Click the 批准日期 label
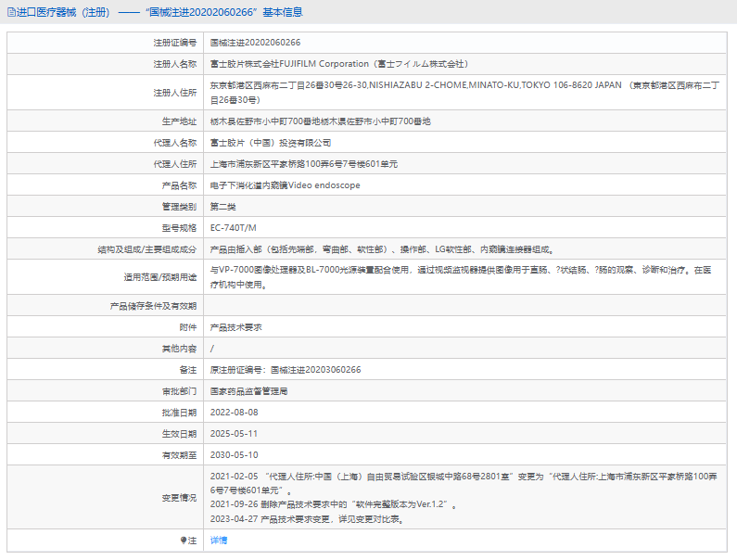Screen dimensions: 737x560 click(179, 413)
